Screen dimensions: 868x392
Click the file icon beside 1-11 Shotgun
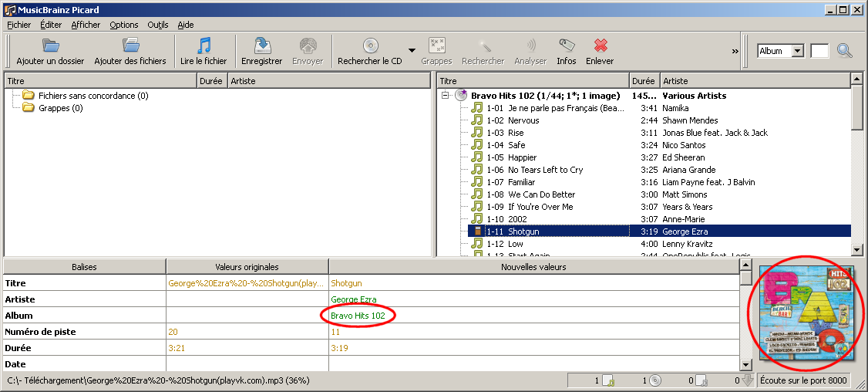pyautogui.click(x=478, y=231)
